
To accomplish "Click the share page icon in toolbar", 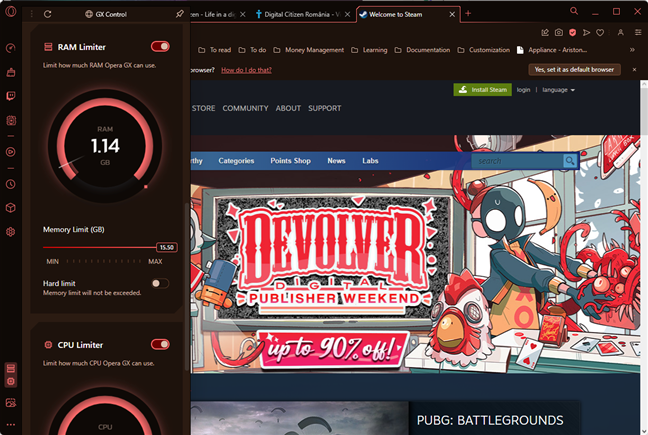I will tap(545, 32).
